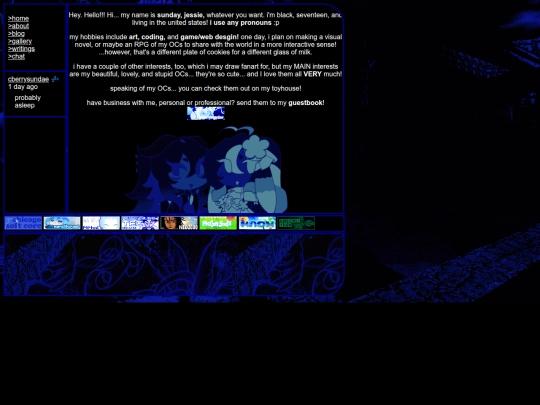Click the site button under guestbook text

(x=206, y=113)
